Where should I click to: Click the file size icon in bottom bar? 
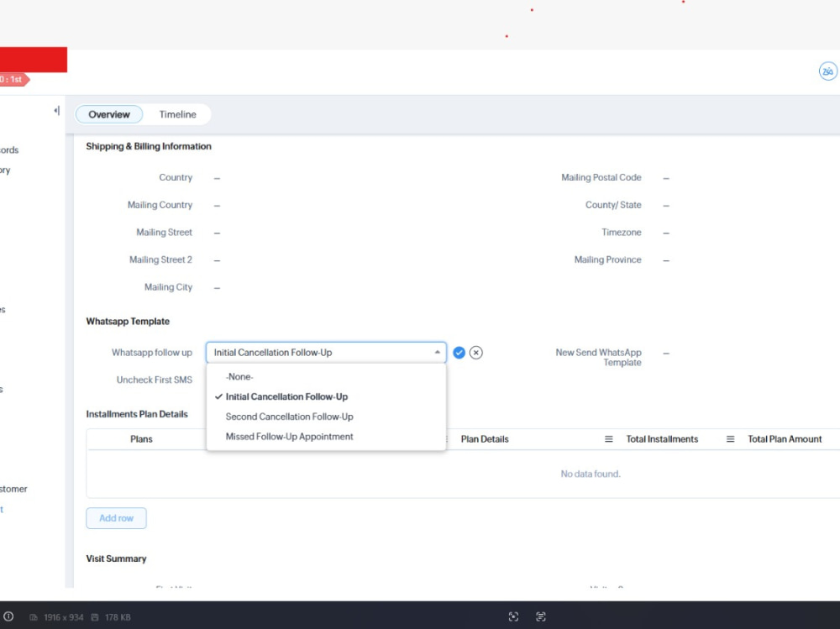95,617
